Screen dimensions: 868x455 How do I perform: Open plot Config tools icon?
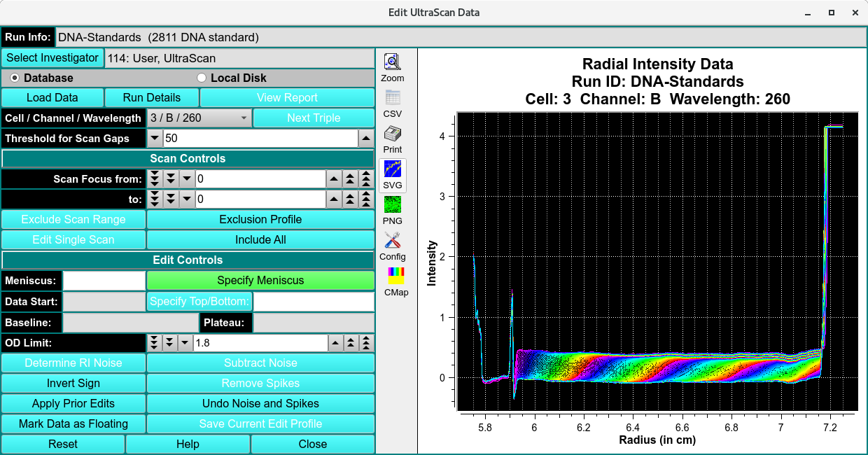coord(393,241)
